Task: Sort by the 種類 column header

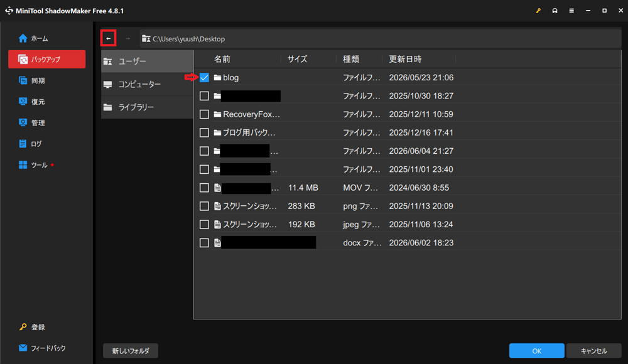Action: click(x=351, y=59)
